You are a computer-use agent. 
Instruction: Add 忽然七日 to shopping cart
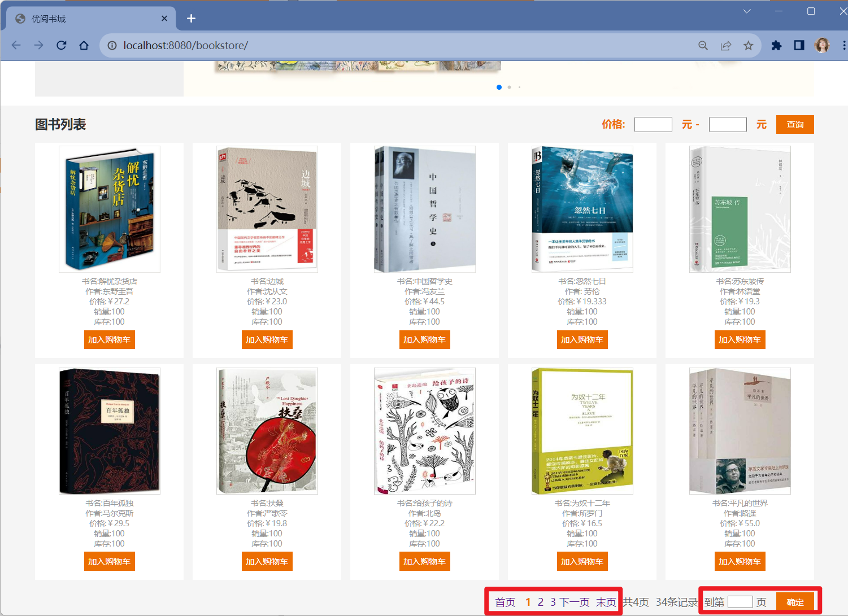(x=582, y=340)
